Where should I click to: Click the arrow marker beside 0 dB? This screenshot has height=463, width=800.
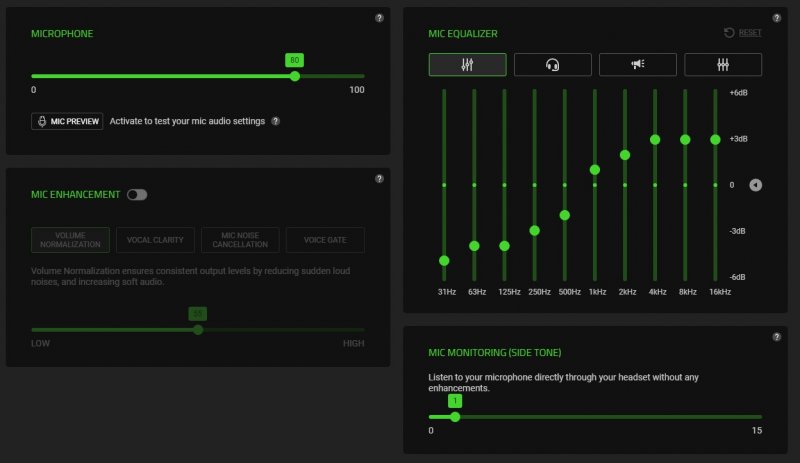pyautogui.click(x=756, y=185)
